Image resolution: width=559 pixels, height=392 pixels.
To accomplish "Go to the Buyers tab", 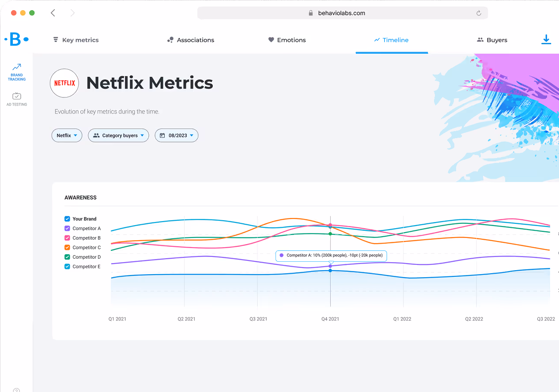I will (x=492, y=40).
